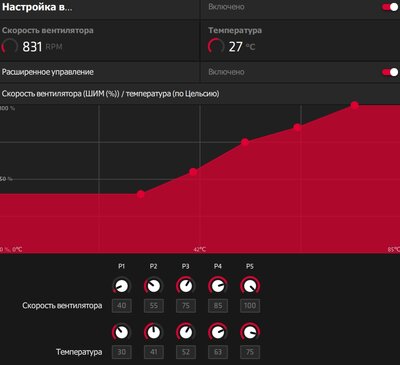The width and height of the screenshot is (400, 365).
Task: Edit P1 fan speed field showing 40
Action: pyautogui.click(x=122, y=306)
